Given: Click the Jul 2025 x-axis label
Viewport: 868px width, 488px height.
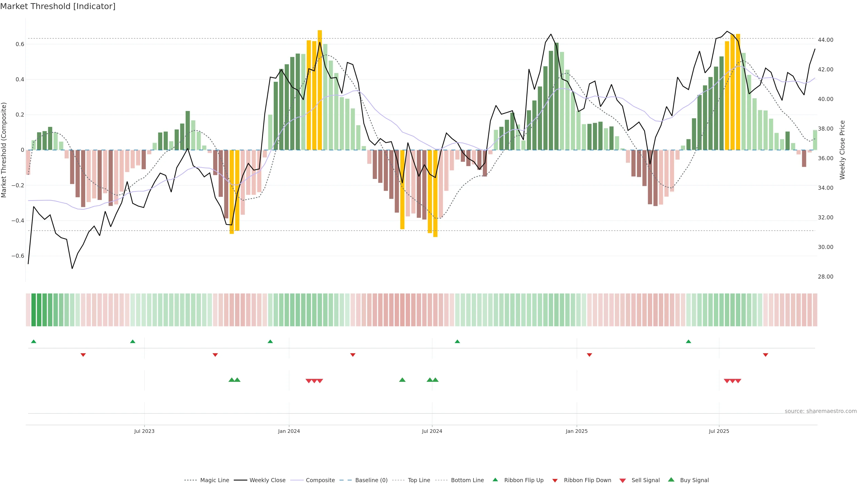Looking at the screenshot, I should pos(719,431).
